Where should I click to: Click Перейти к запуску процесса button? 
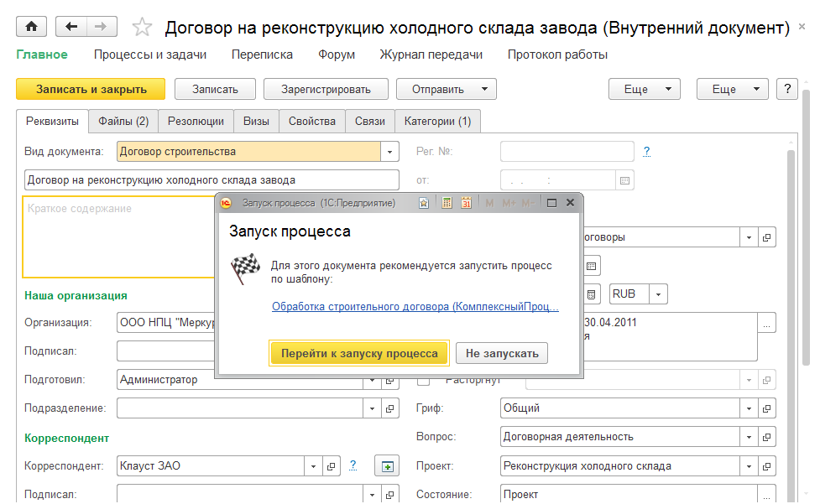tap(359, 353)
